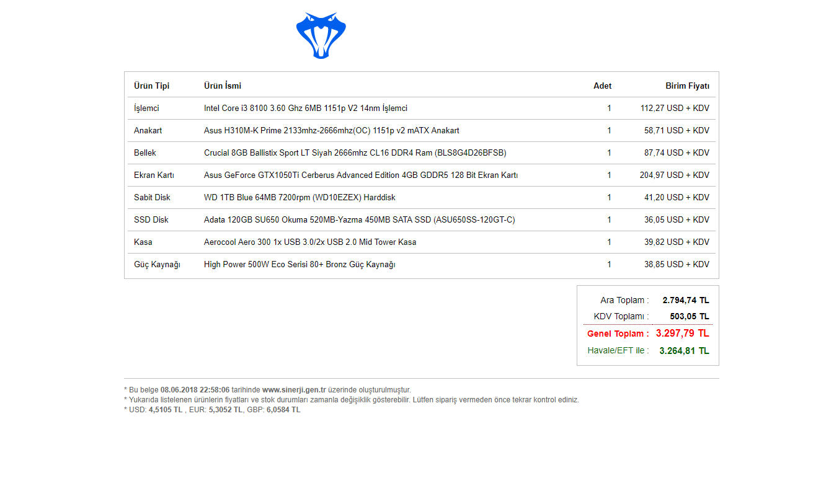Select the price "204,97 USD + KDV"
This screenshot has width=839, height=504.
(x=675, y=175)
